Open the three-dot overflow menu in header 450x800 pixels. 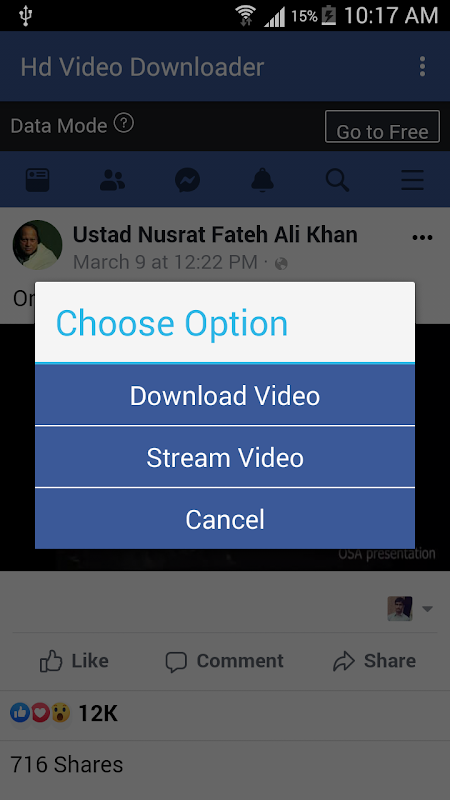tap(422, 67)
